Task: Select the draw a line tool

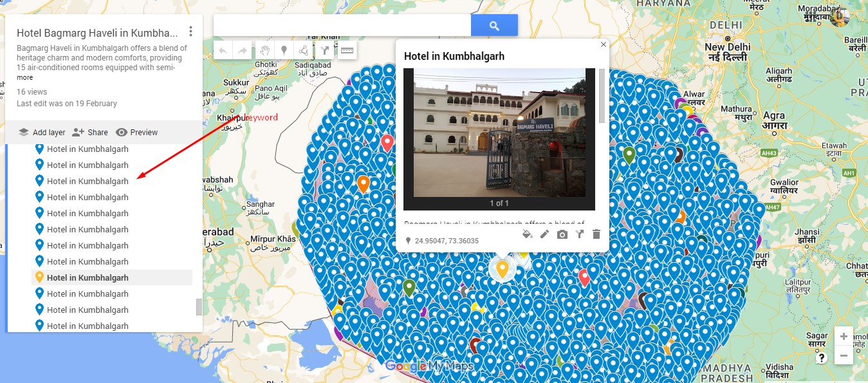Action: (304, 50)
